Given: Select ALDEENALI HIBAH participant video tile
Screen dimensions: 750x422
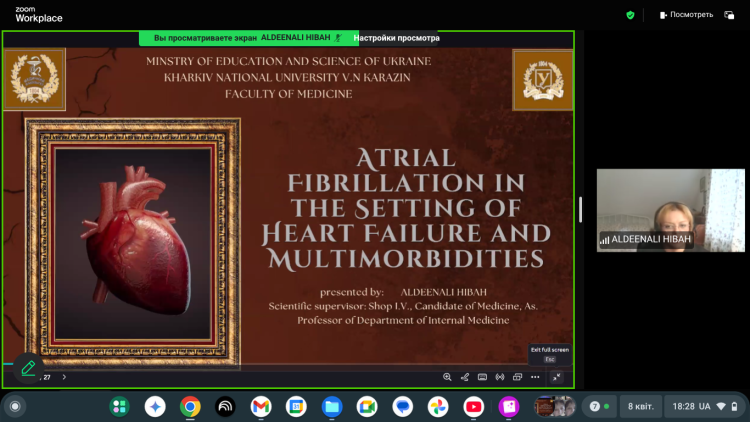Looking at the screenshot, I should click(x=656, y=210).
